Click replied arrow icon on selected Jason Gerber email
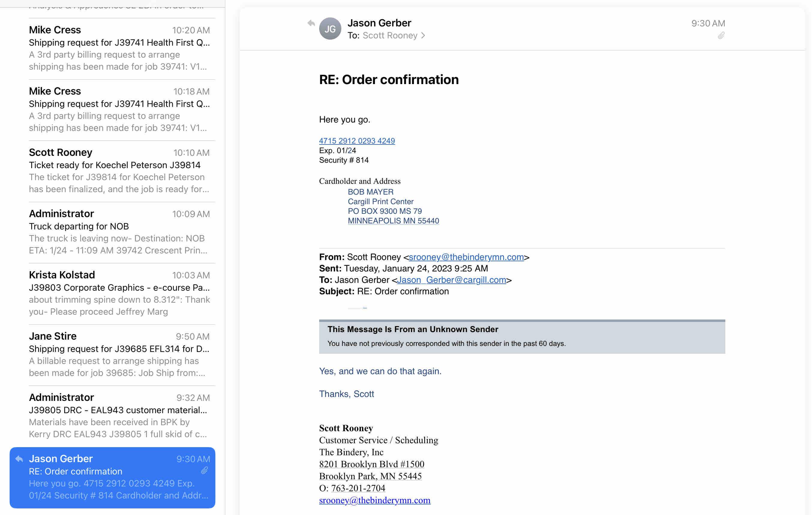Image resolution: width=812 pixels, height=515 pixels. 19,459
